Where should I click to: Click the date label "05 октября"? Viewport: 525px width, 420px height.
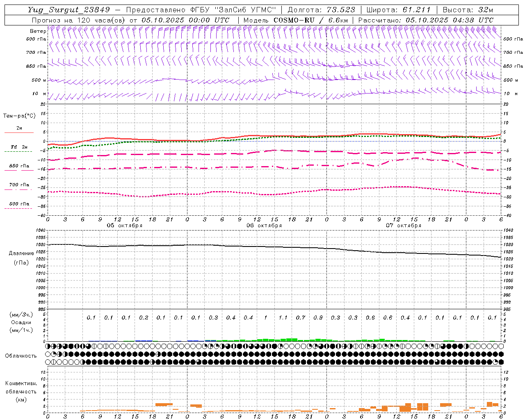click(125, 226)
